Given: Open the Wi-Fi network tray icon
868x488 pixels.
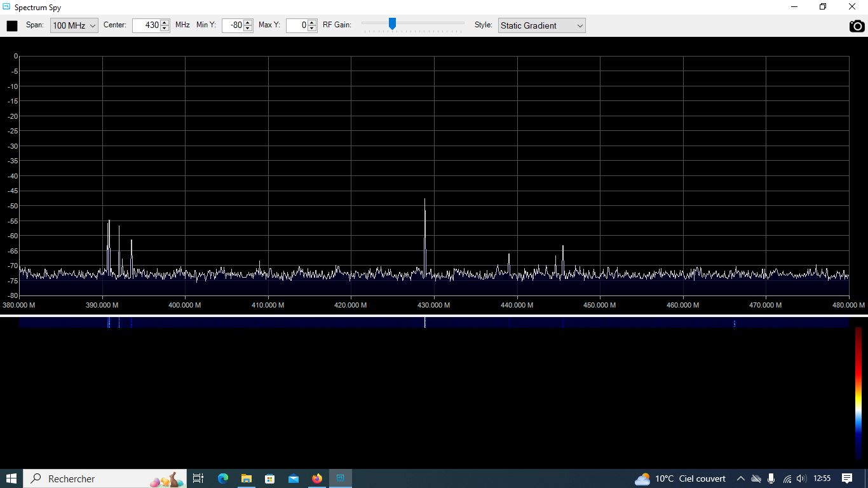Looking at the screenshot, I should click(x=787, y=478).
